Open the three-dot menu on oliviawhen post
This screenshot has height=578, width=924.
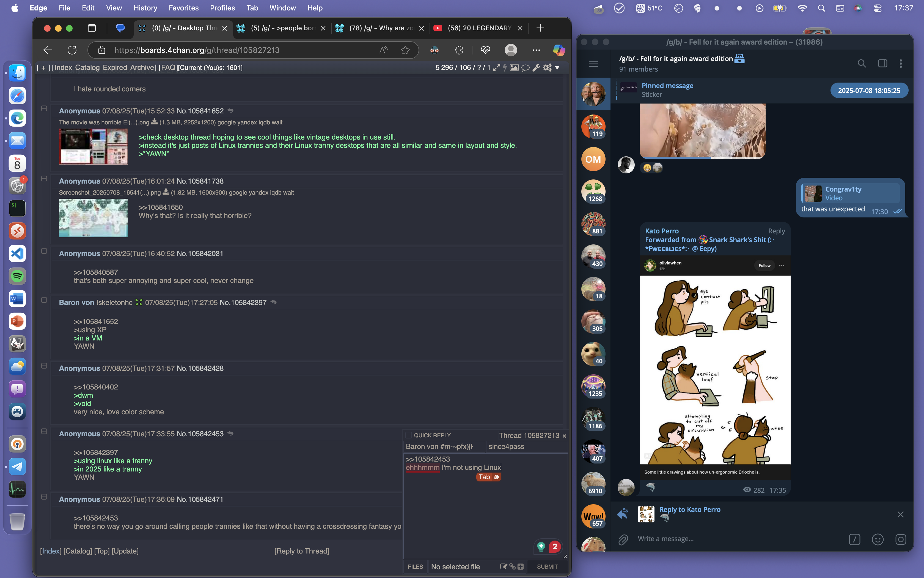coord(782,265)
